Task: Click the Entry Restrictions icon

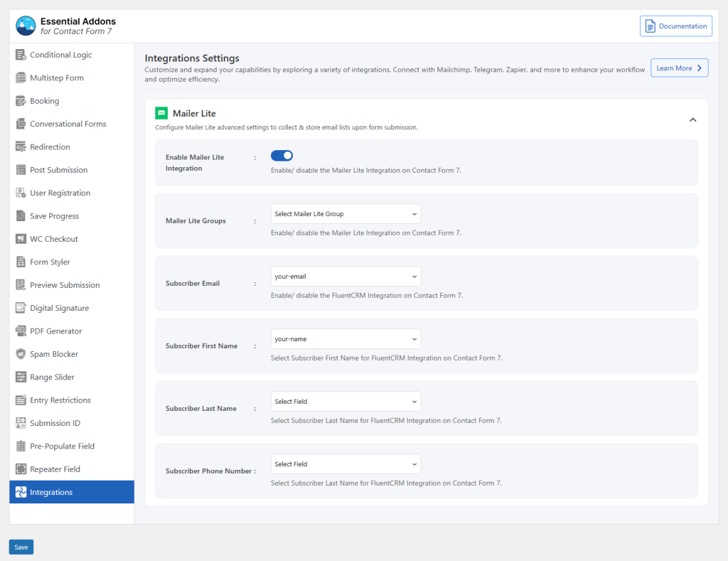Action: (21, 400)
